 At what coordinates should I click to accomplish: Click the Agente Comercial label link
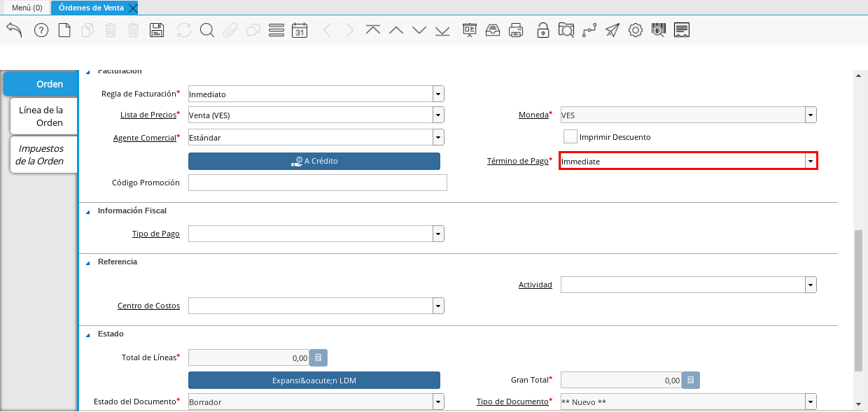(144, 138)
